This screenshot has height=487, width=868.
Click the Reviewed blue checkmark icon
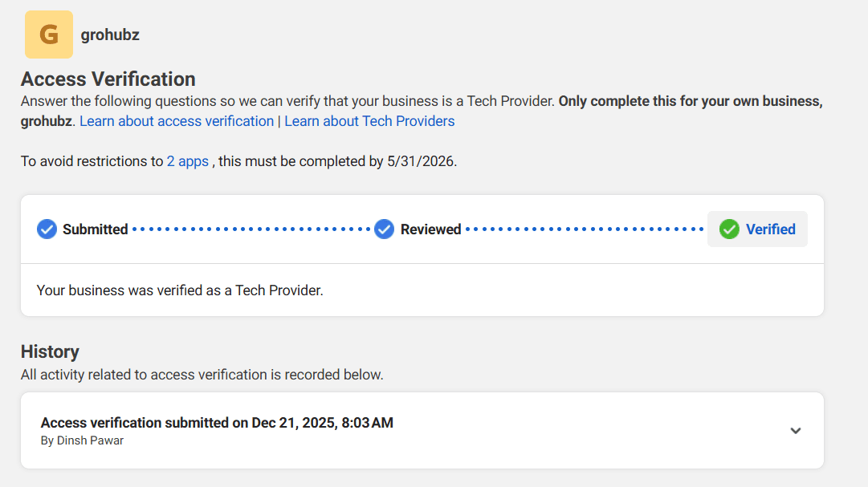tap(384, 229)
